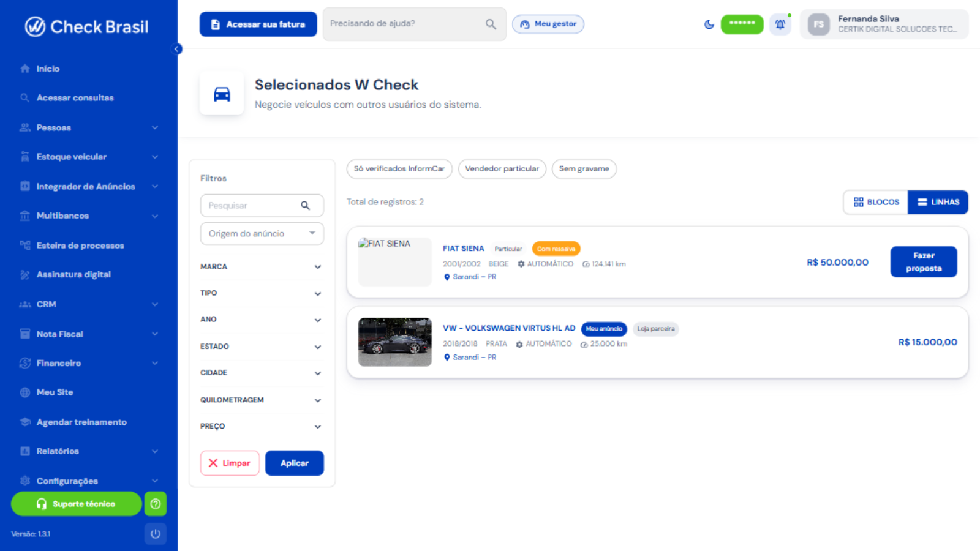The height and width of the screenshot is (551, 980).
Task: Expand the PREÇO filter
Action: [262, 426]
